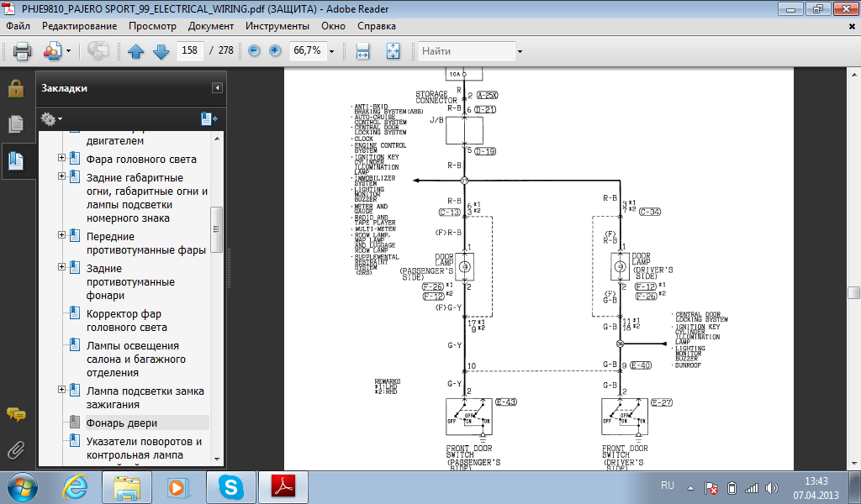
Task: Expand the 'Передние противотуманные фары' bookmark
Action: [x=61, y=236]
